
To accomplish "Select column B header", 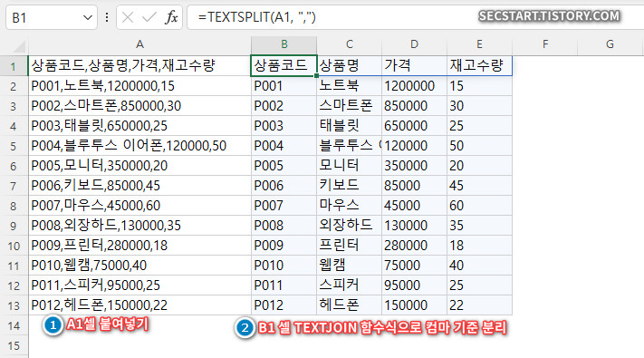I will pos(284,44).
